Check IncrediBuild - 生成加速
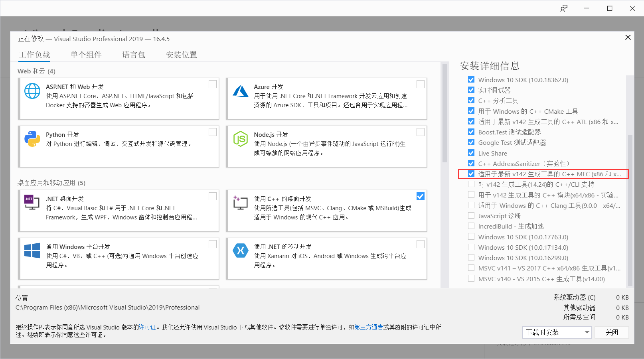The height and width of the screenshot is (359, 644). pyautogui.click(x=471, y=226)
